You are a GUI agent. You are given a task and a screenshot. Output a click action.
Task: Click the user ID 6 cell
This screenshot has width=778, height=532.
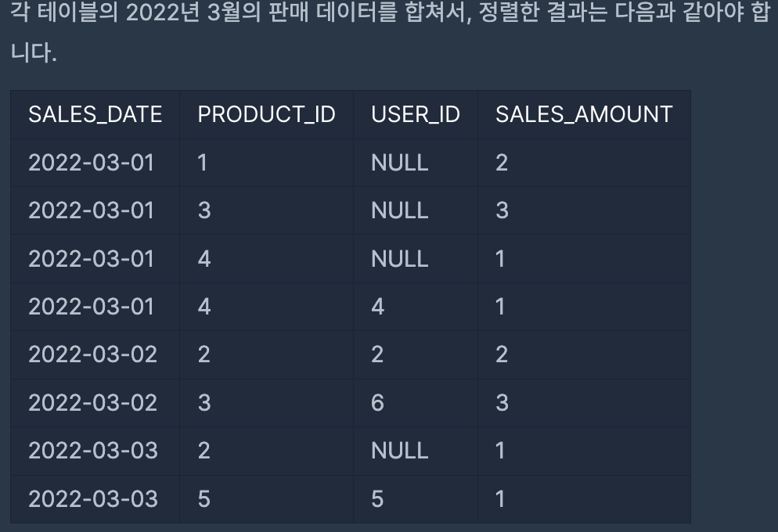coord(377,402)
